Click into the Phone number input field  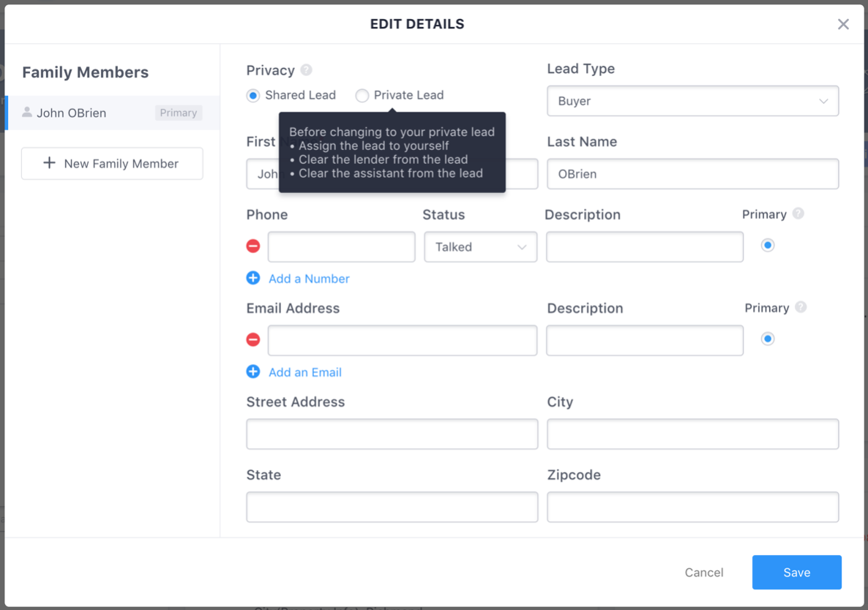point(342,246)
